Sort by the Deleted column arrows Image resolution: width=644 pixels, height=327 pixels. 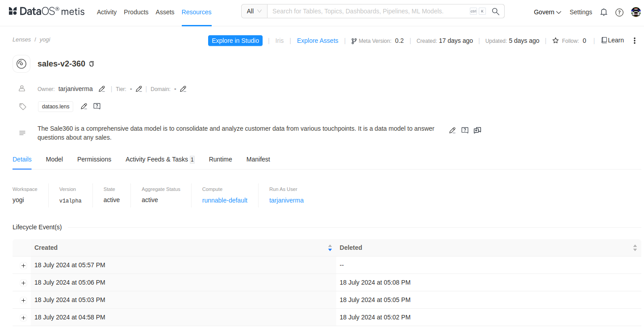[635, 248]
